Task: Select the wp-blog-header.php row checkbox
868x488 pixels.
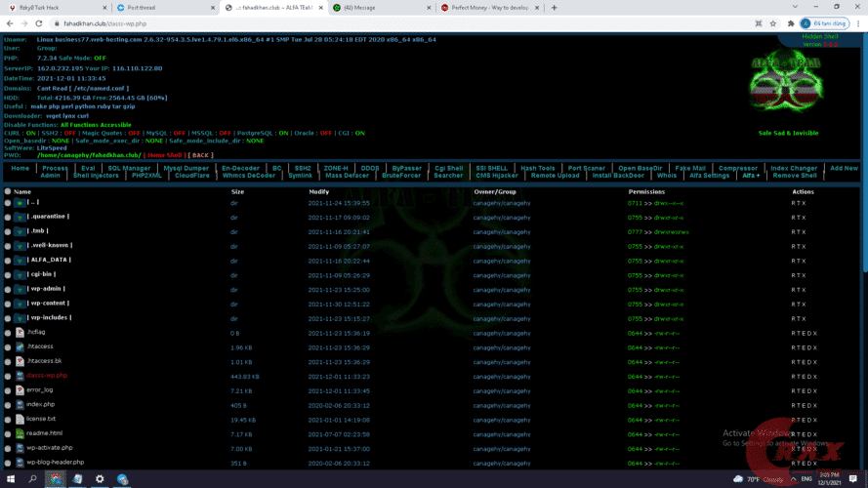Action: coord(8,463)
